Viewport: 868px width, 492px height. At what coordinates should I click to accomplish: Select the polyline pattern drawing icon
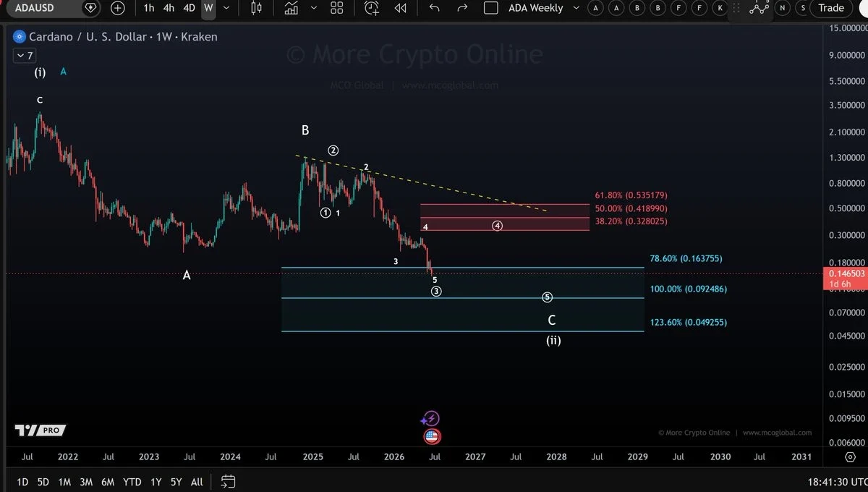(759, 8)
